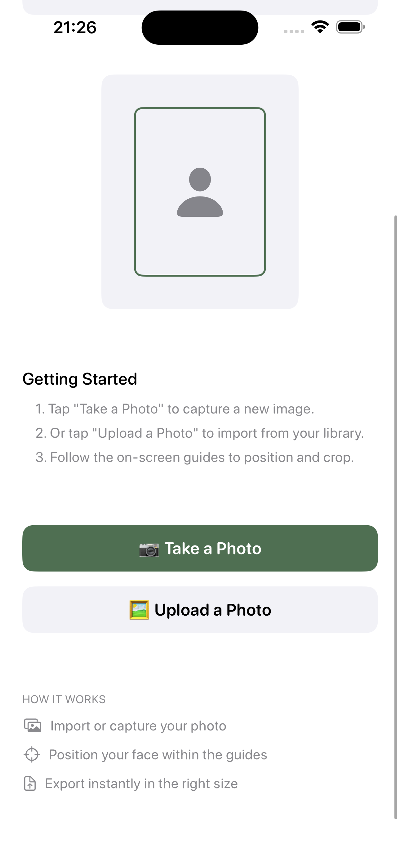Select "Import or capture your photo" text
The image size is (400, 868).
pos(138,726)
